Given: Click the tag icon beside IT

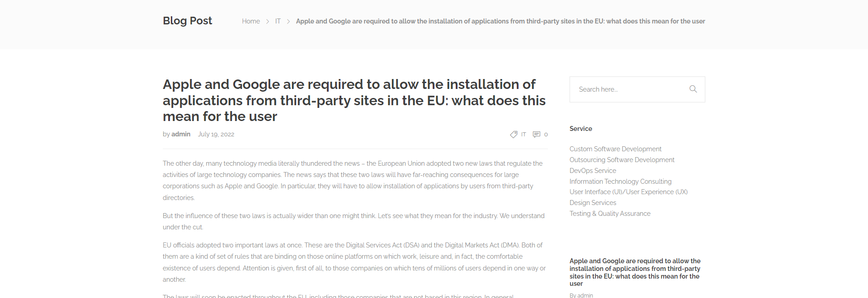Looking at the screenshot, I should [514, 134].
